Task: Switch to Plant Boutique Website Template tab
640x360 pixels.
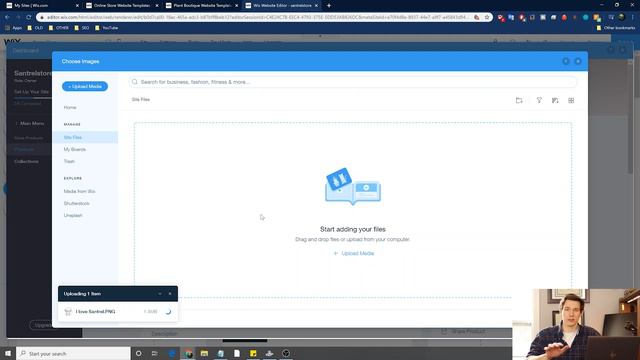Action: 202,6
